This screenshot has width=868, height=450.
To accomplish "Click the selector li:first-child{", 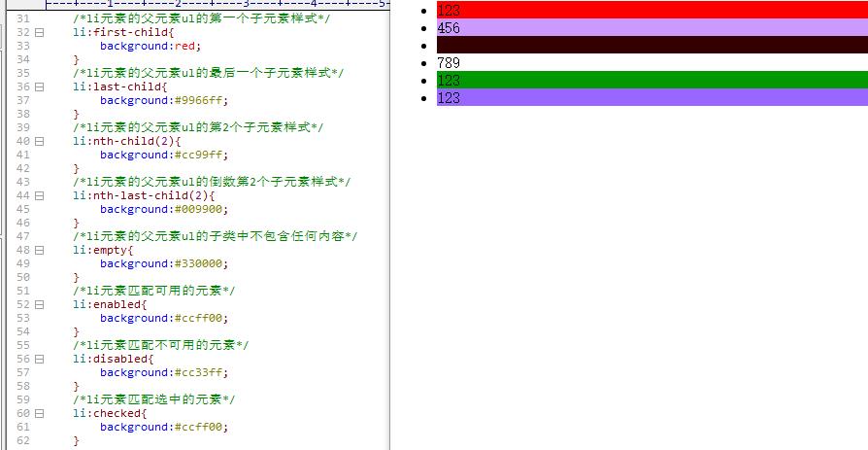I will click(123, 32).
